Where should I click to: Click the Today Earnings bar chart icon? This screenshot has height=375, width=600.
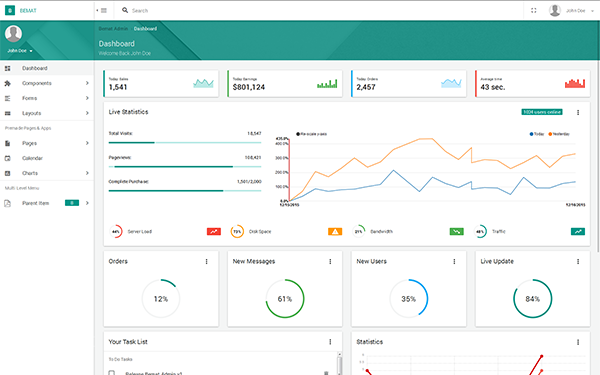327,83
